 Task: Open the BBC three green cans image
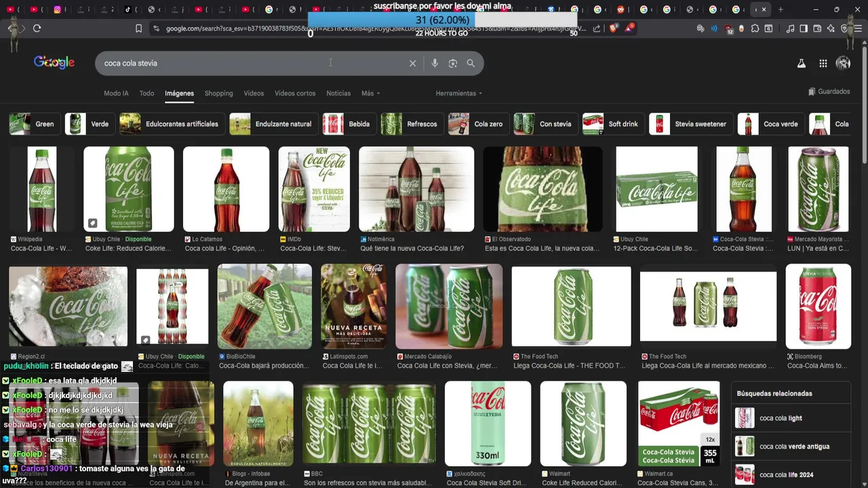click(369, 424)
